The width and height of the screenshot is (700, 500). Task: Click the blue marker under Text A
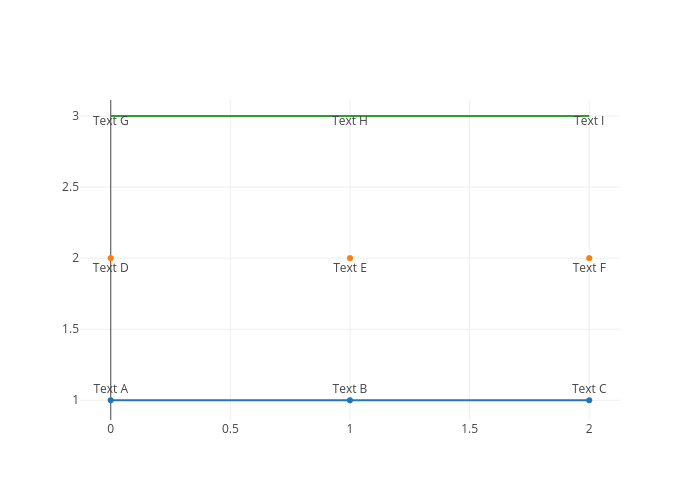(x=111, y=400)
